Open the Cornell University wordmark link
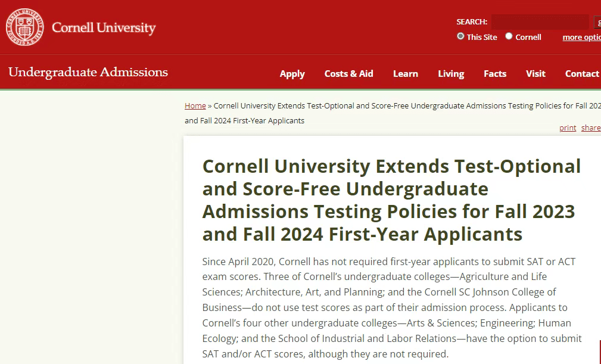601x364 pixels. pyautogui.click(x=104, y=27)
